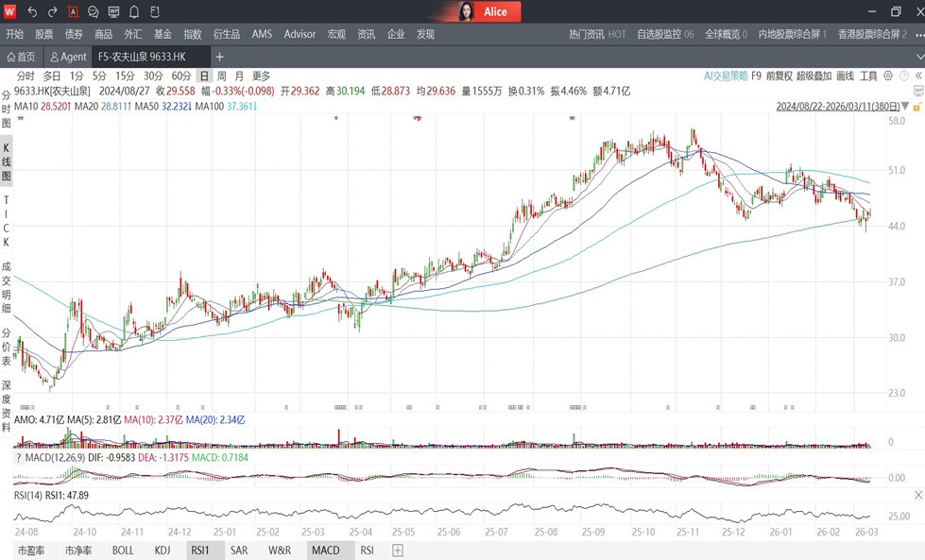925x560 pixels.
Task: Open the chat message bubble icon
Action: pyautogui.click(x=94, y=12)
